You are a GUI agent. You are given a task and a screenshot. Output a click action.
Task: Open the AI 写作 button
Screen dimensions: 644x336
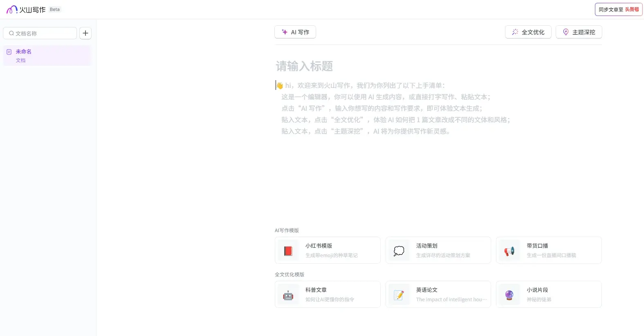(295, 32)
